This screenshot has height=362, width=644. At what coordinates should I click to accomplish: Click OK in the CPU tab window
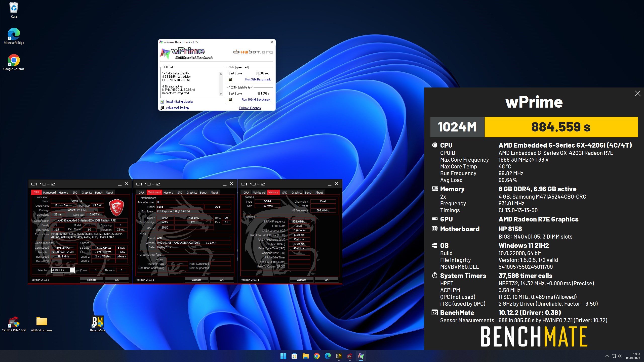tap(117, 280)
